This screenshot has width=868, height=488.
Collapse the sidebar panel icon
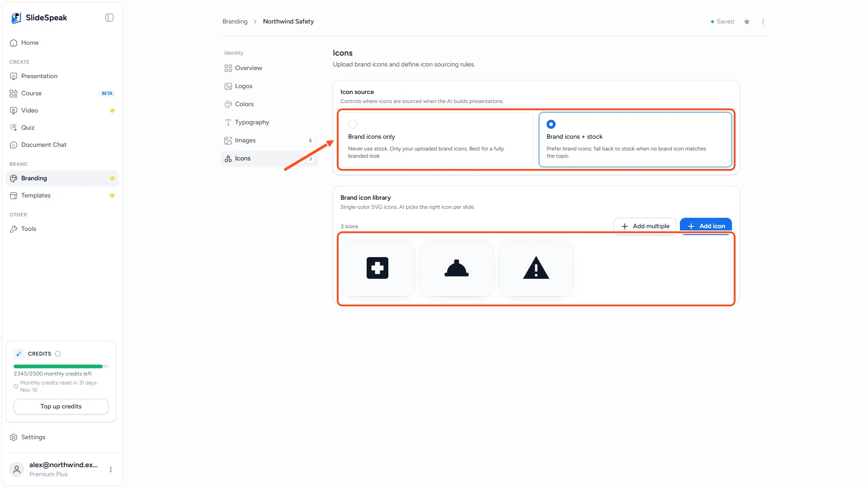[109, 18]
